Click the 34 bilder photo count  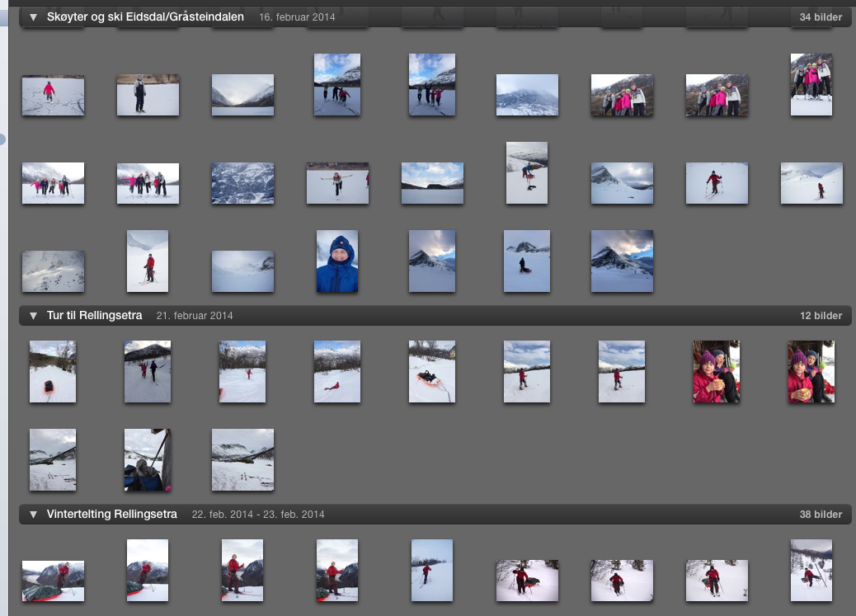pyautogui.click(x=821, y=17)
